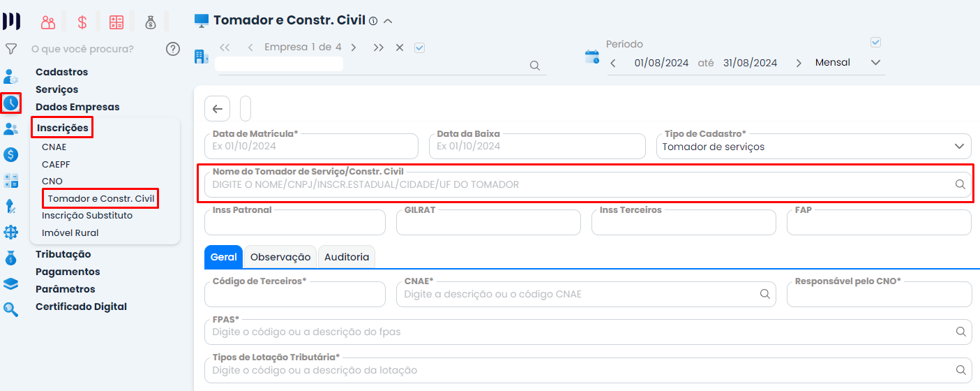Click search icon in CNAE field
The image size is (980, 391).
pyautogui.click(x=765, y=294)
